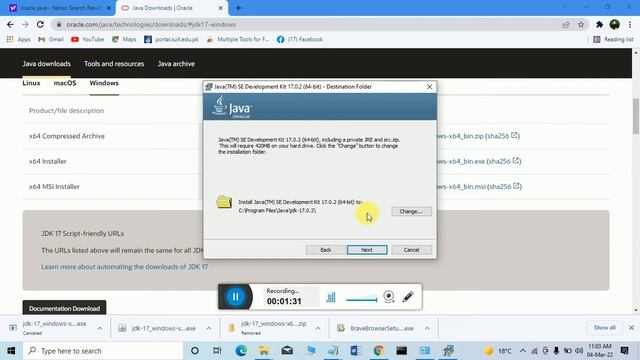The width and height of the screenshot is (640, 360).
Task: Reload the Oracle page
Action: 40,24
